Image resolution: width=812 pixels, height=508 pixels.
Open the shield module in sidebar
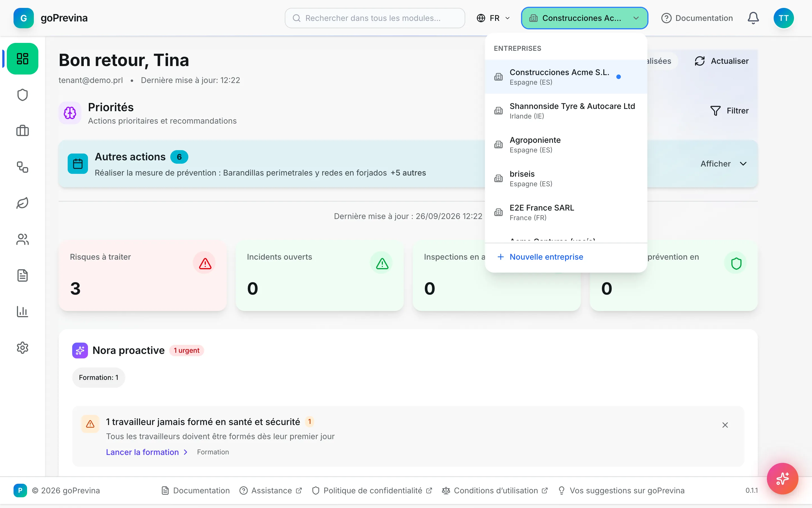coord(23,95)
